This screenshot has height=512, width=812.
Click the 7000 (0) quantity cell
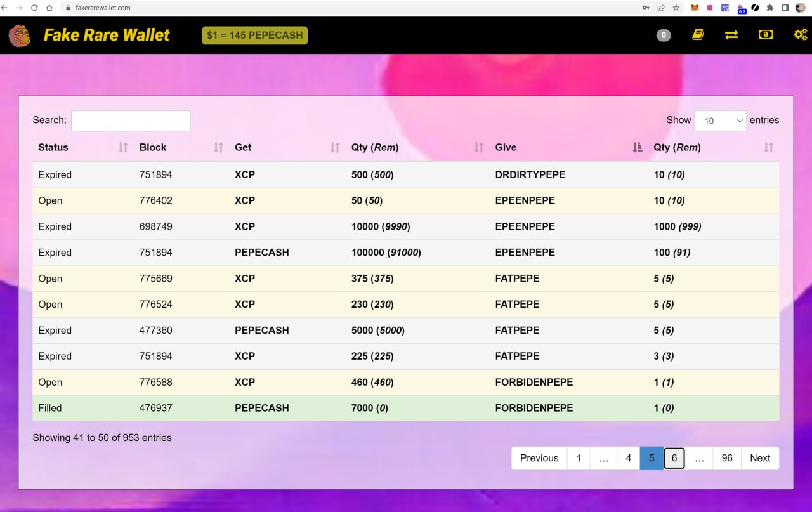[x=370, y=409]
